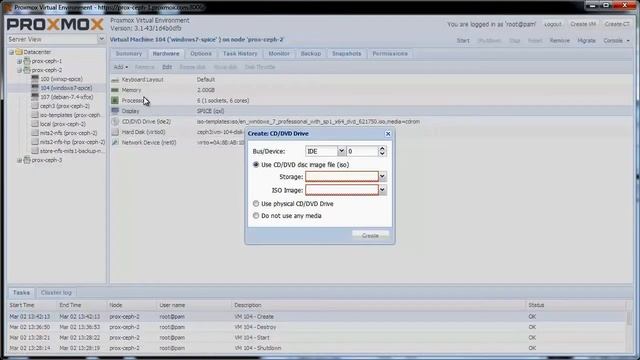Click the prox-ceph-2 node server icon
The image size is (640, 360).
pyautogui.click(x=27, y=70)
